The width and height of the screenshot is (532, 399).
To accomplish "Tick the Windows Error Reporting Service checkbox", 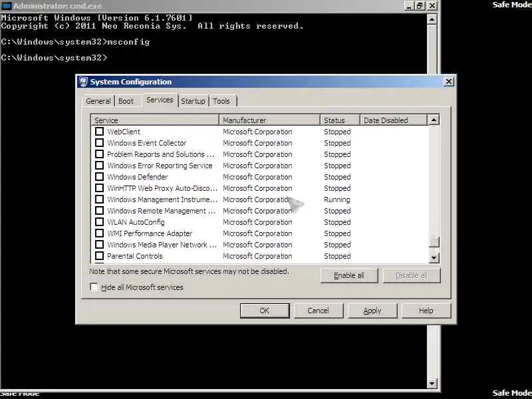I will [x=99, y=165].
